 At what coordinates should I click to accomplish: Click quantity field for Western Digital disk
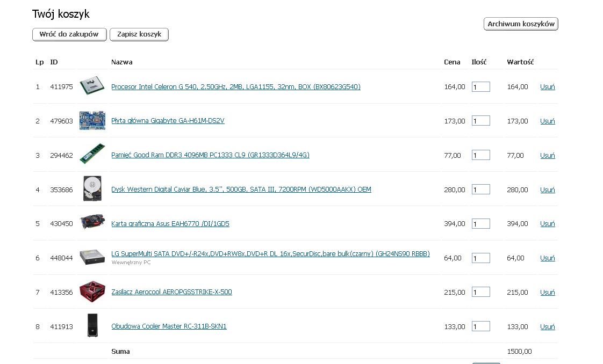[480, 190]
